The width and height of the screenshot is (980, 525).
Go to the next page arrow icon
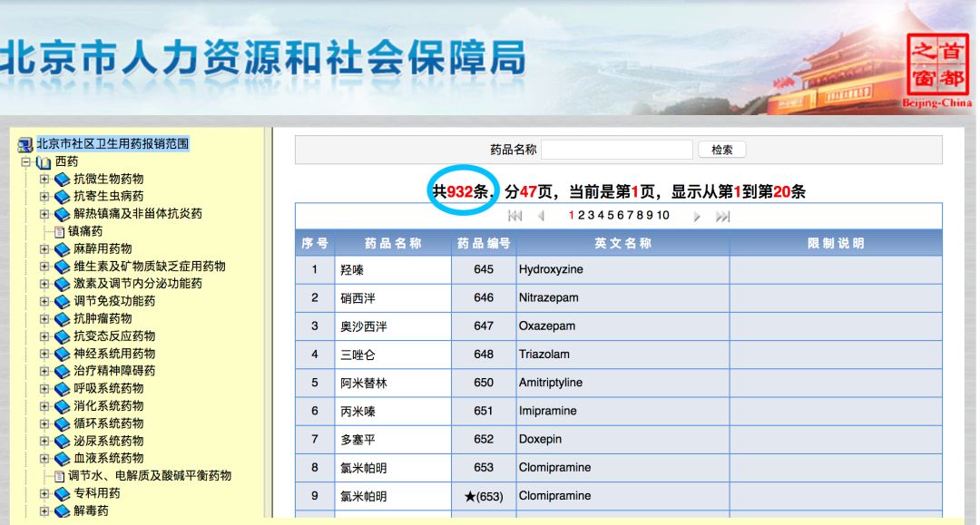tap(697, 217)
